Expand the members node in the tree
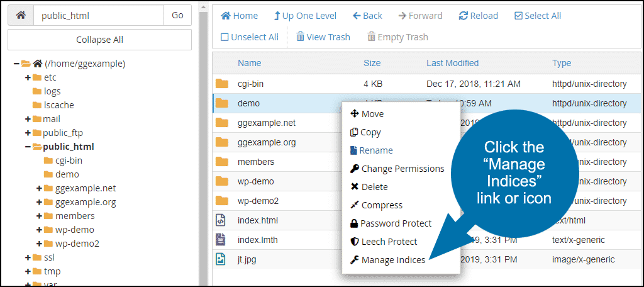Screen dimensions: 644x287 [x=40, y=216]
